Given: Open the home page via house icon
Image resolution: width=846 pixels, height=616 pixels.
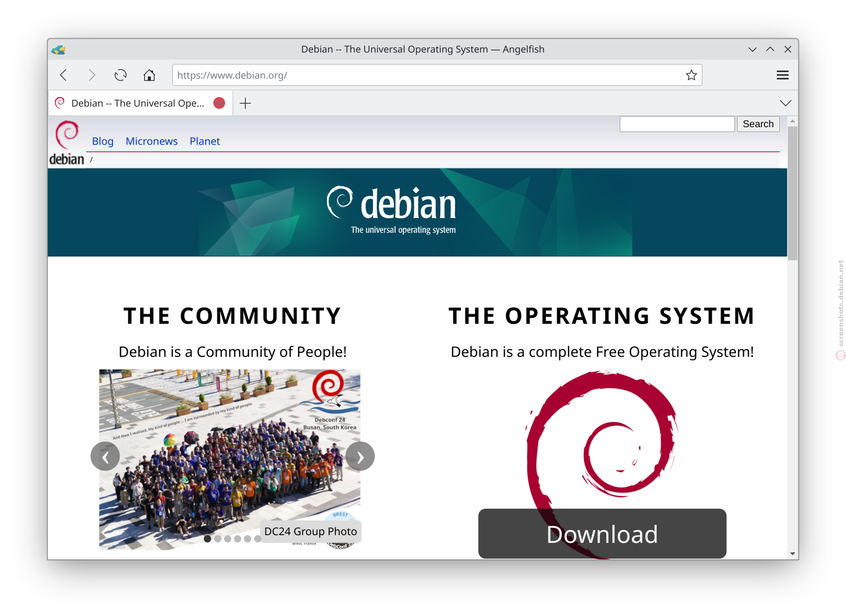Looking at the screenshot, I should coord(149,75).
